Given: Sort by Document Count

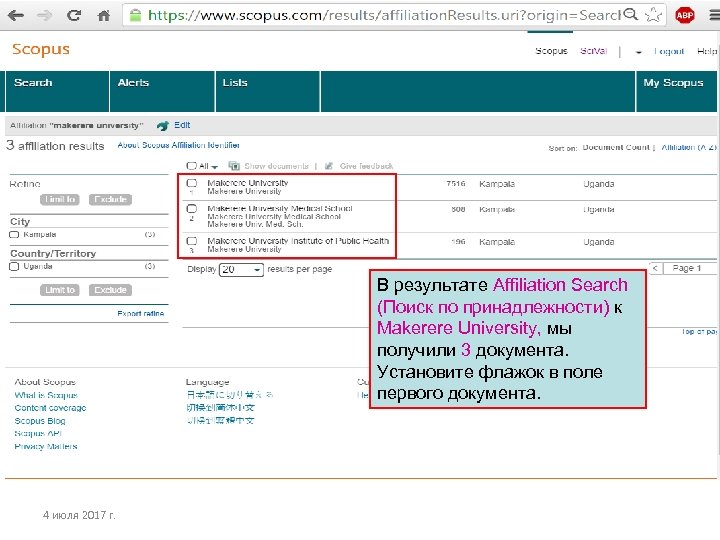Looking at the screenshot, I should pos(616,147).
